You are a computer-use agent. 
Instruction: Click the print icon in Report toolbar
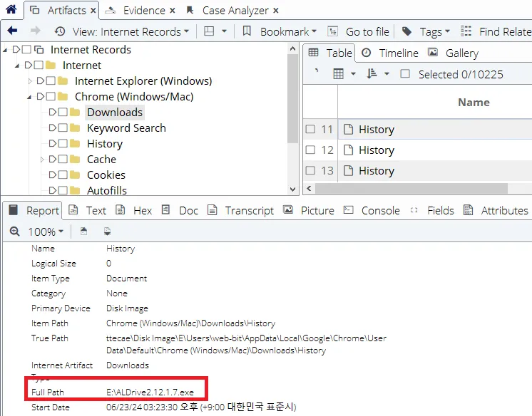coord(108,232)
